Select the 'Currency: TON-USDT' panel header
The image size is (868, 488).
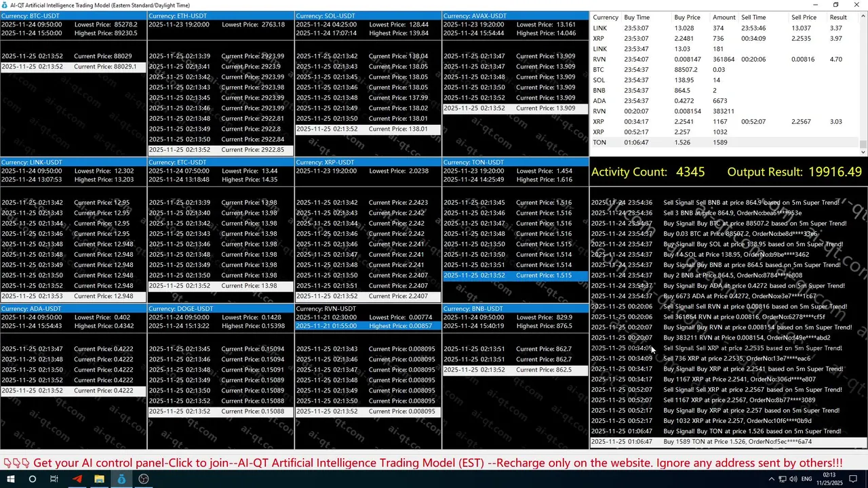515,163
